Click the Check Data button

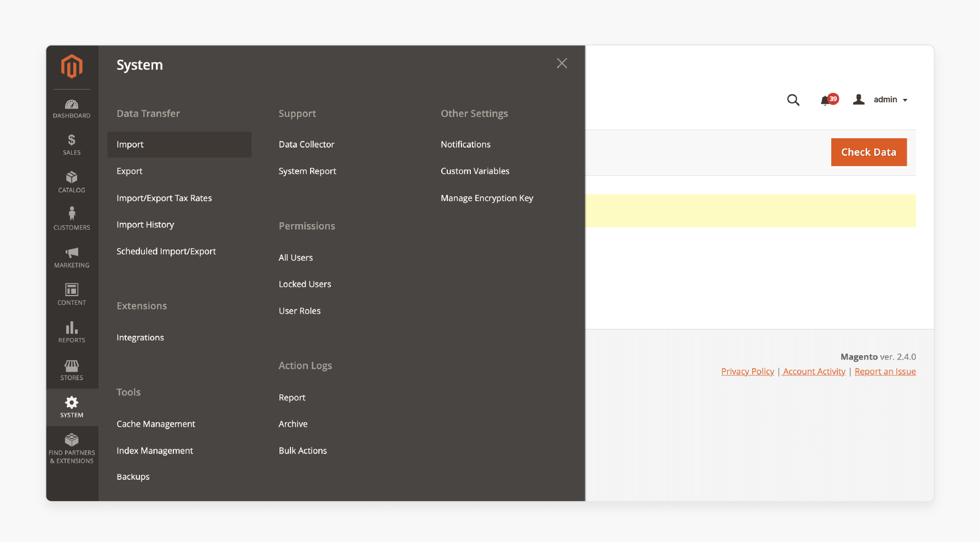point(868,152)
